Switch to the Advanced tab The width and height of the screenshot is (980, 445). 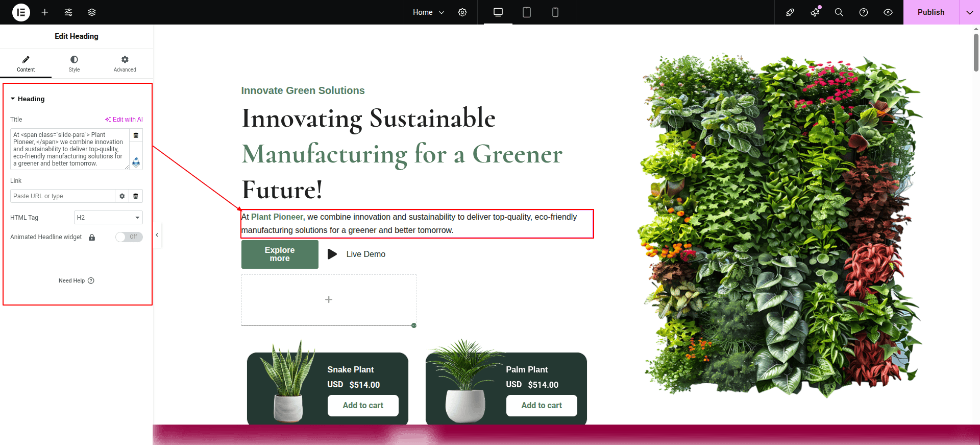[125, 64]
